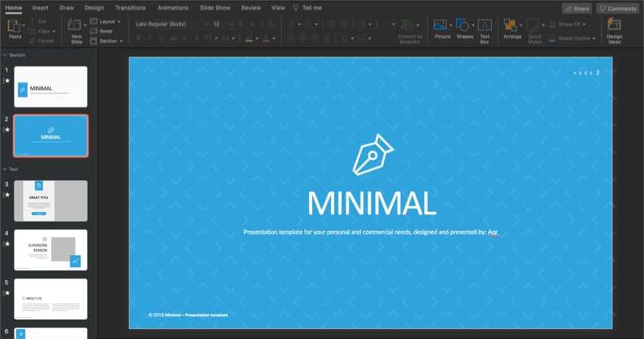Reset the slide layout with Reset

pos(105,32)
